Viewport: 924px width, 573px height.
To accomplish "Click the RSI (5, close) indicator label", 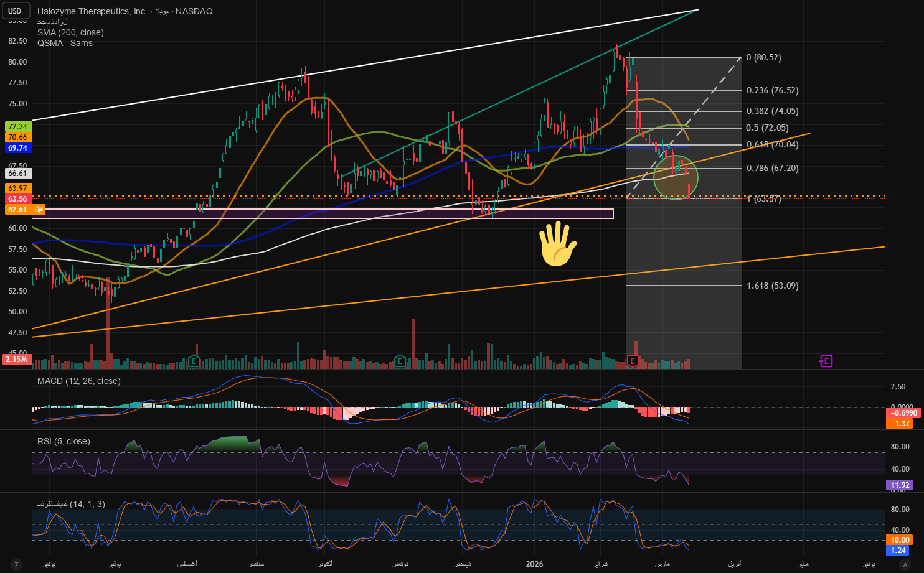I will 64,441.
